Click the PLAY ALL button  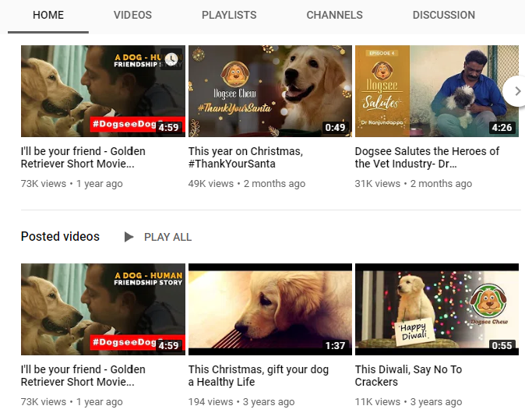(x=167, y=237)
